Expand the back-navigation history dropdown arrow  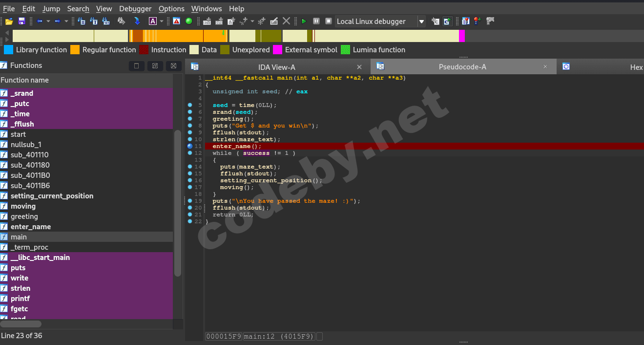48,21
